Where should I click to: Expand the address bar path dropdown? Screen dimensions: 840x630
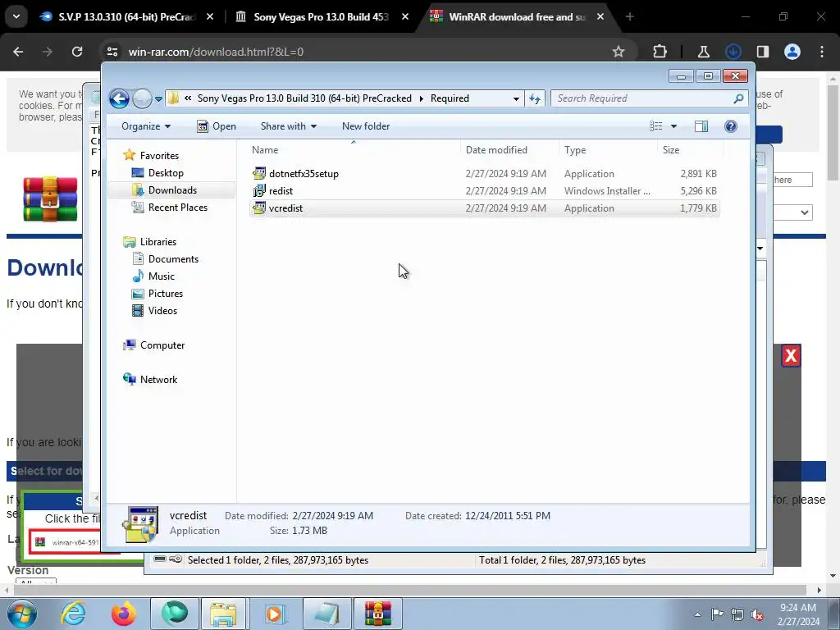[x=516, y=98]
